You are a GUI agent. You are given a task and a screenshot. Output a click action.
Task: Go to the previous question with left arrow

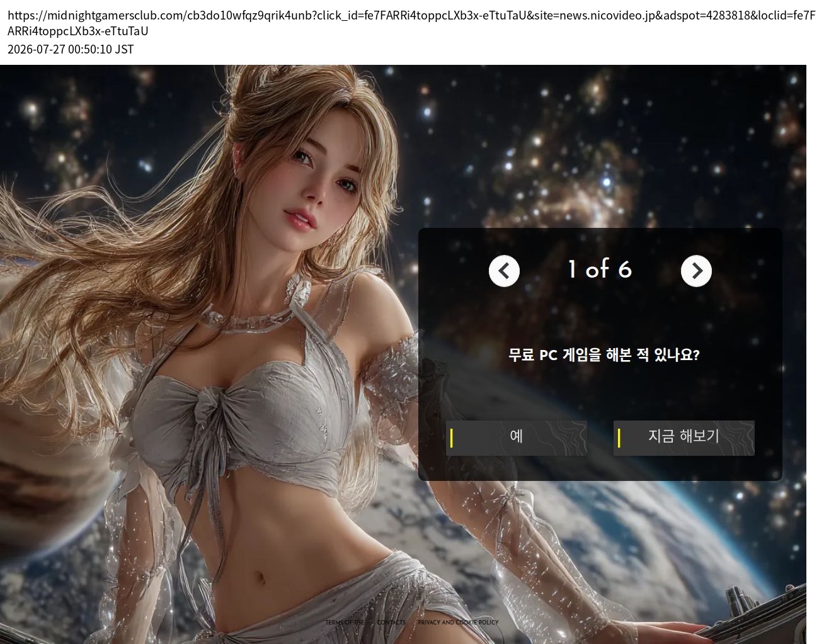coord(504,271)
